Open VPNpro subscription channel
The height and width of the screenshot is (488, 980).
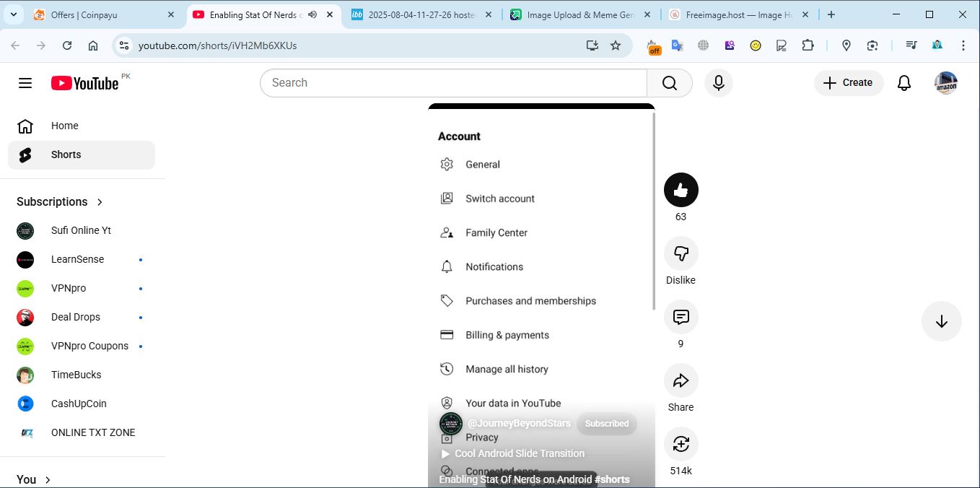82,288
